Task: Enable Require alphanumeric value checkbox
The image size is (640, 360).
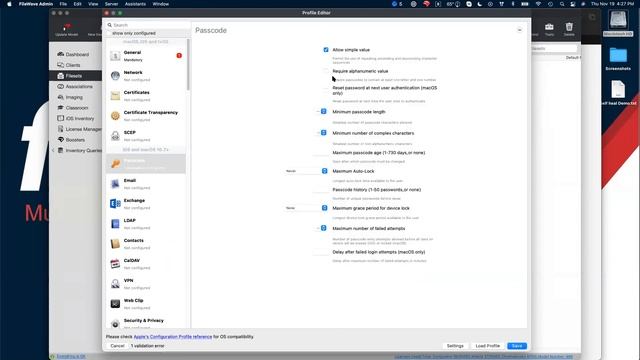Action: [x=326, y=71]
